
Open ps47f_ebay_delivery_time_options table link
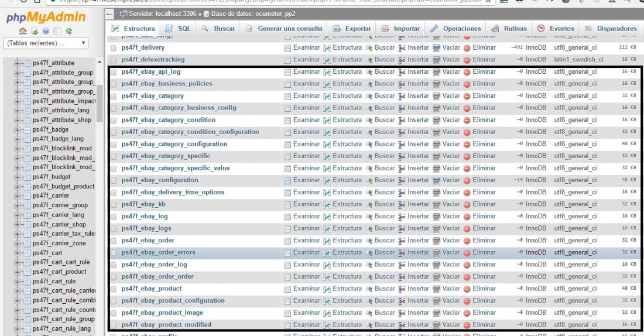click(x=173, y=192)
